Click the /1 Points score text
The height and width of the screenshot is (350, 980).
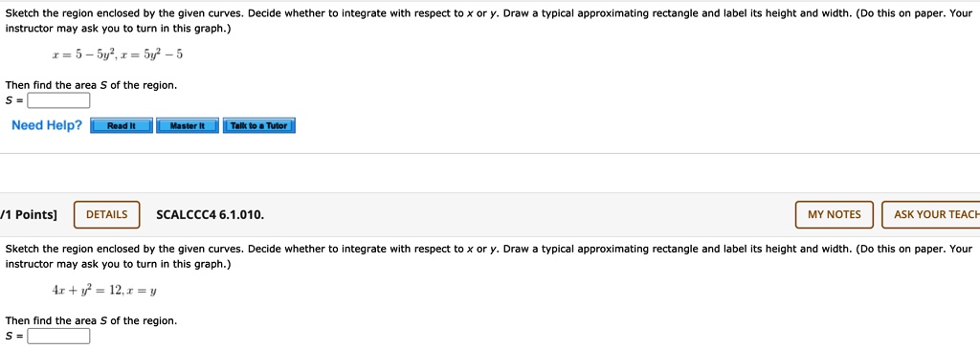28,215
